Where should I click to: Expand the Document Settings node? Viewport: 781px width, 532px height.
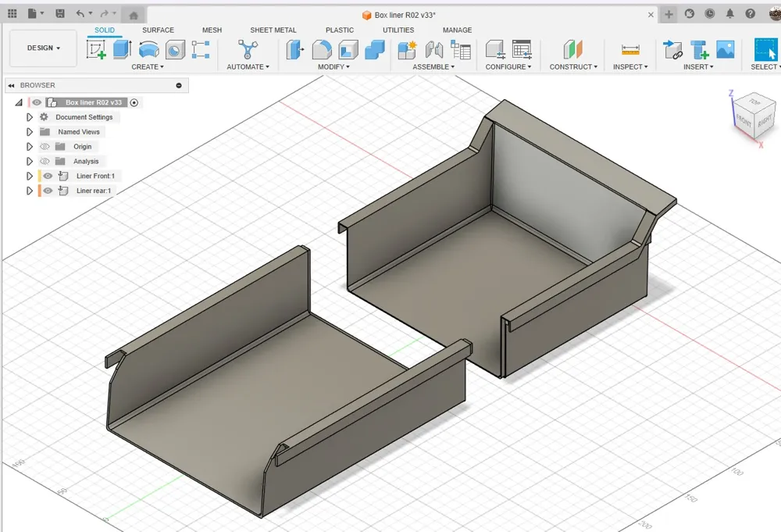click(30, 117)
